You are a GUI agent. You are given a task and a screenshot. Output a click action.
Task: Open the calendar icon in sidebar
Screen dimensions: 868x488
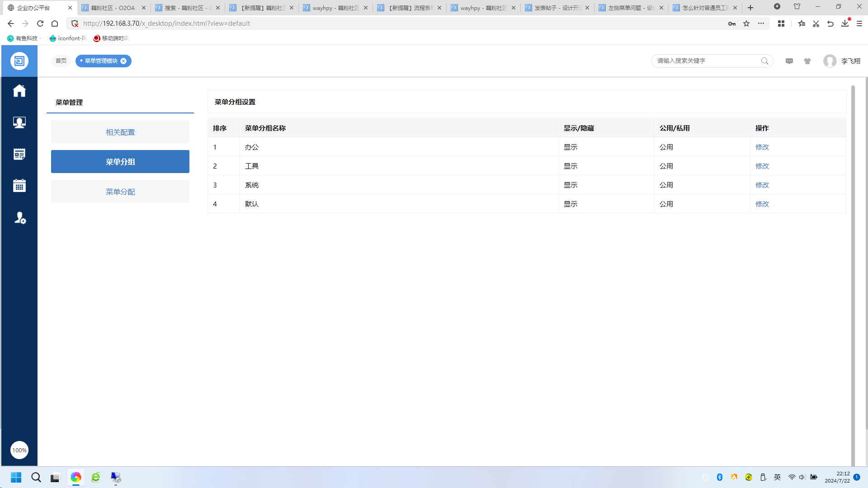(19, 186)
